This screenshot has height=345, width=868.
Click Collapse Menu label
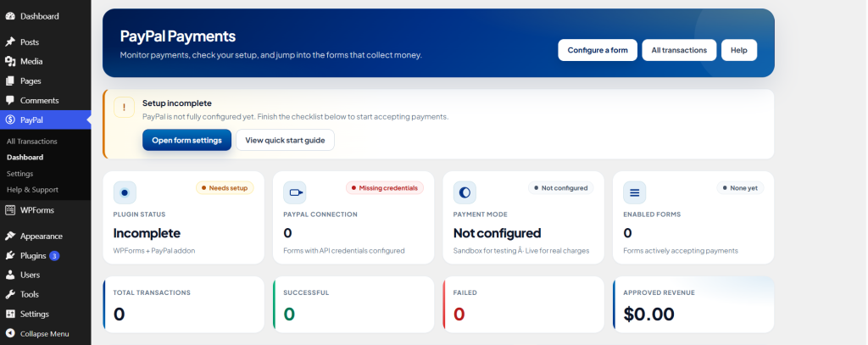coord(44,334)
